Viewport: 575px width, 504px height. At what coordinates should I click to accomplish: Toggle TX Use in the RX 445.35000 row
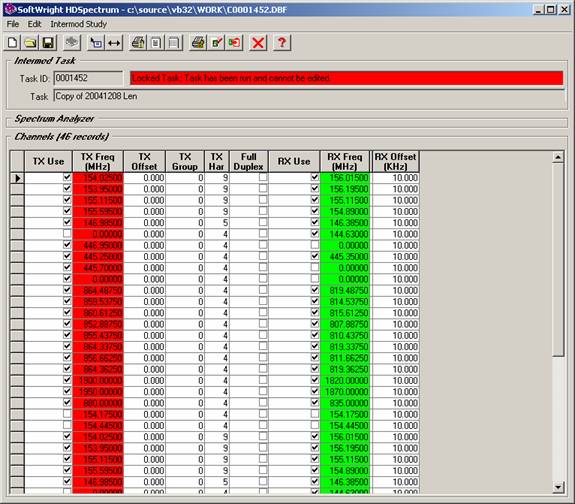coord(67,256)
